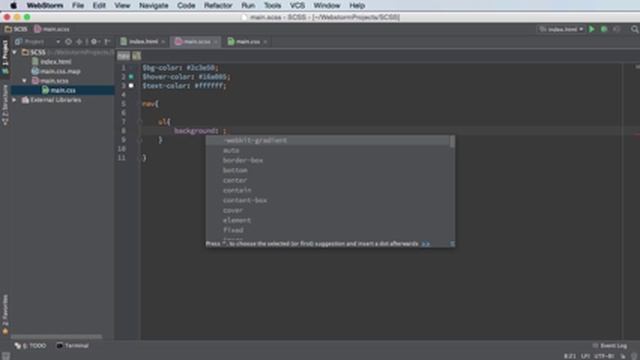Close the main.css editor tab
The image size is (640, 360).
(265, 42)
